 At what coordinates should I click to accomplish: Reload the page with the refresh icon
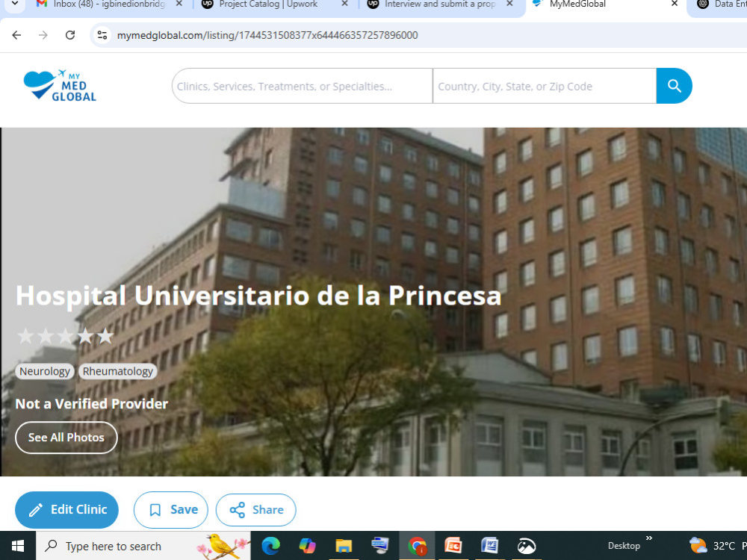70,35
